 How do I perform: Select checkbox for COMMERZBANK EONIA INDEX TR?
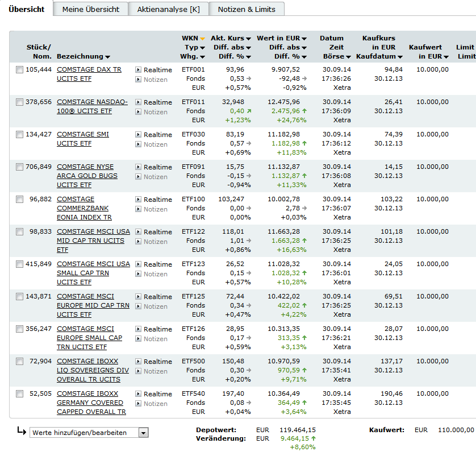[x=19, y=200]
